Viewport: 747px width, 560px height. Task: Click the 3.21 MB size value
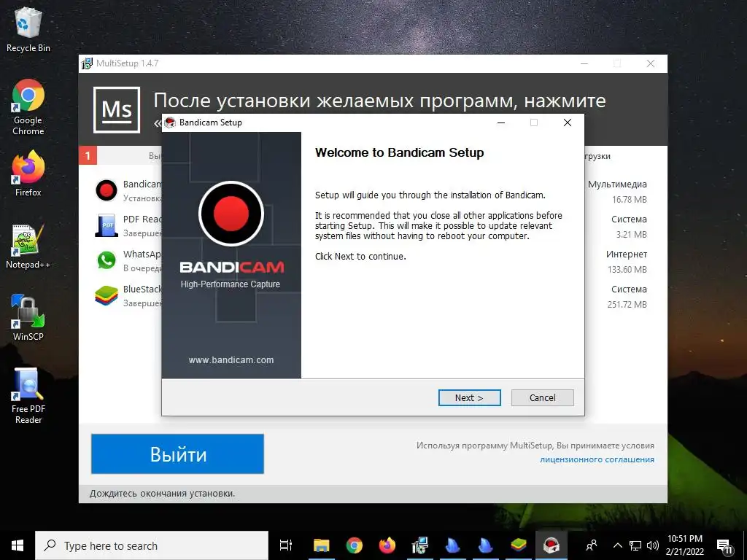click(x=631, y=234)
